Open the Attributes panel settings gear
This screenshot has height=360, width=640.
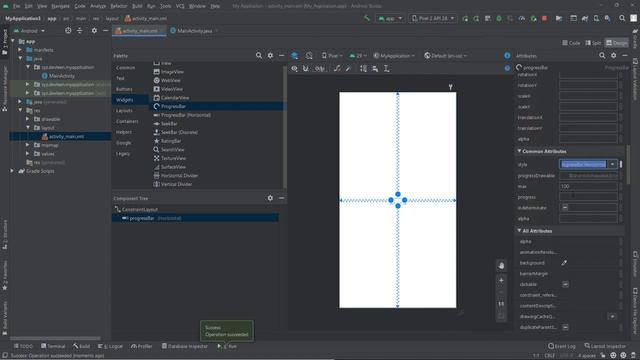click(613, 56)
